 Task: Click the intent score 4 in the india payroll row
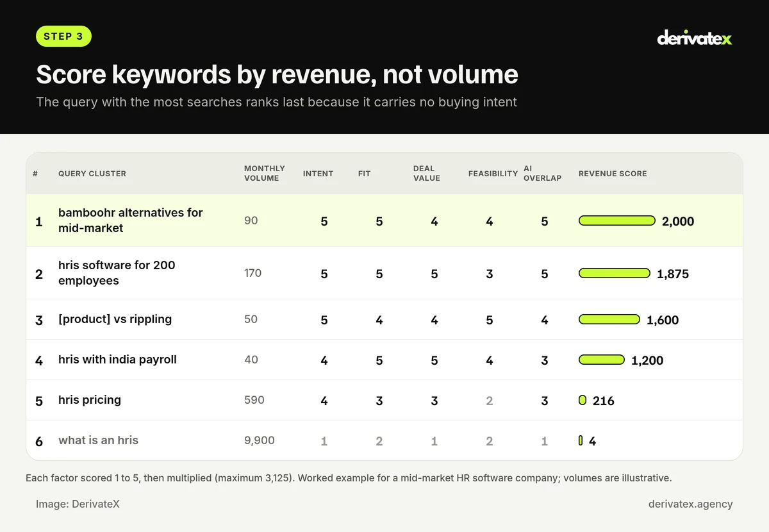[324, 360]
